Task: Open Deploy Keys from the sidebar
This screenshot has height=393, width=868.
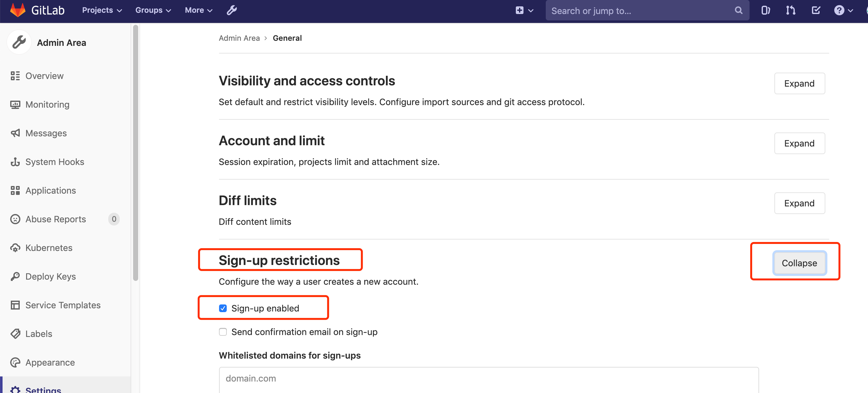Action: [x=51, y=276]
